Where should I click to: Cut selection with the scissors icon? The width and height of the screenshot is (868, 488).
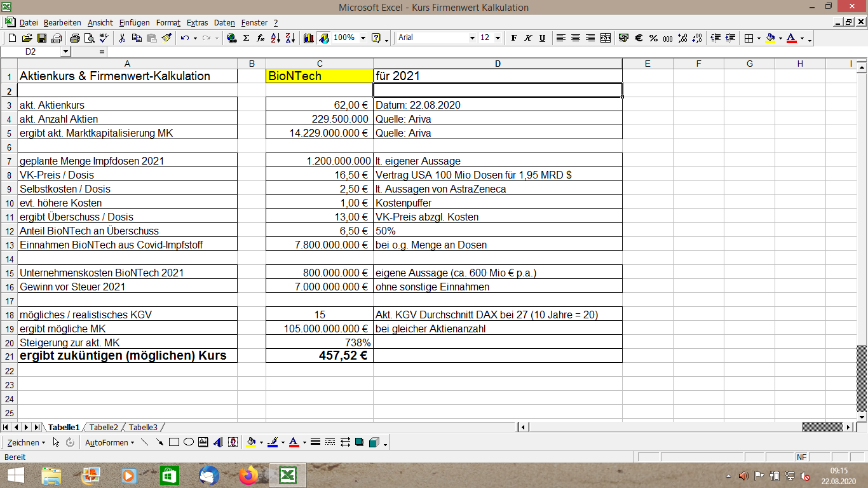(122, 38)
